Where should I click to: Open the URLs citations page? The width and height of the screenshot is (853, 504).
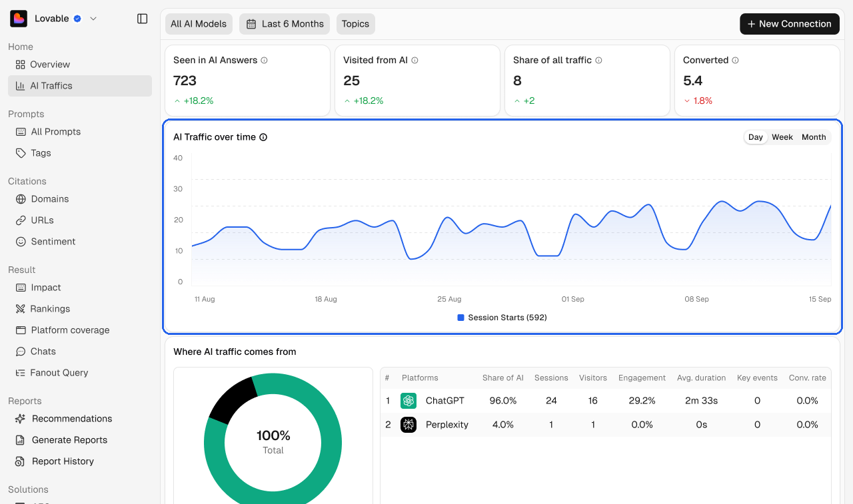[80, 220]
